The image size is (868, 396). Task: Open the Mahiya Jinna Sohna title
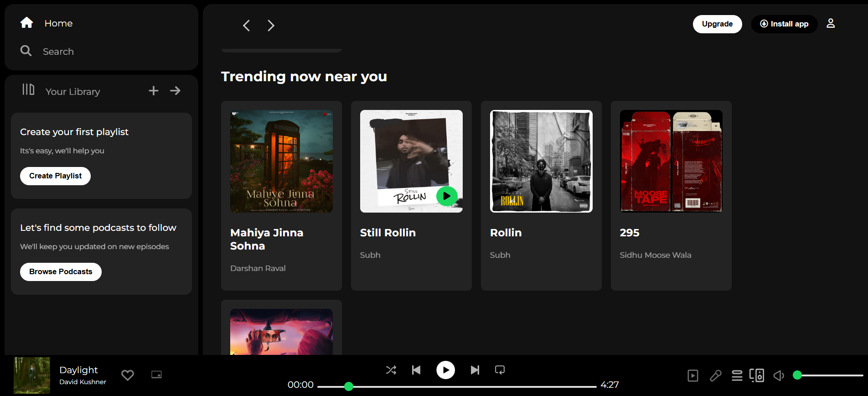coord(267,239)
